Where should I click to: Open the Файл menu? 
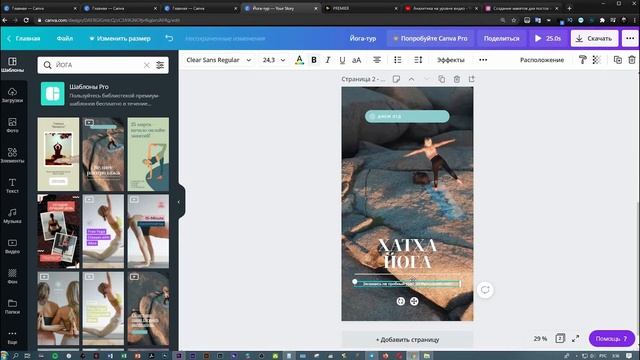tap(64, 38)
